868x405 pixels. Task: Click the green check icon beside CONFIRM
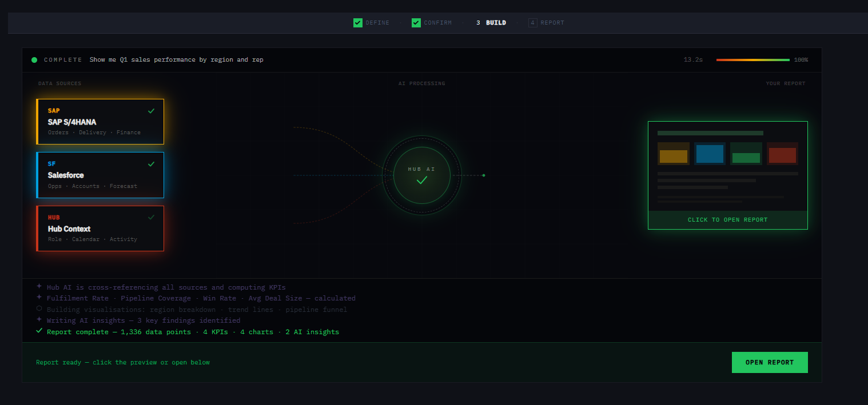click(416, 23)
